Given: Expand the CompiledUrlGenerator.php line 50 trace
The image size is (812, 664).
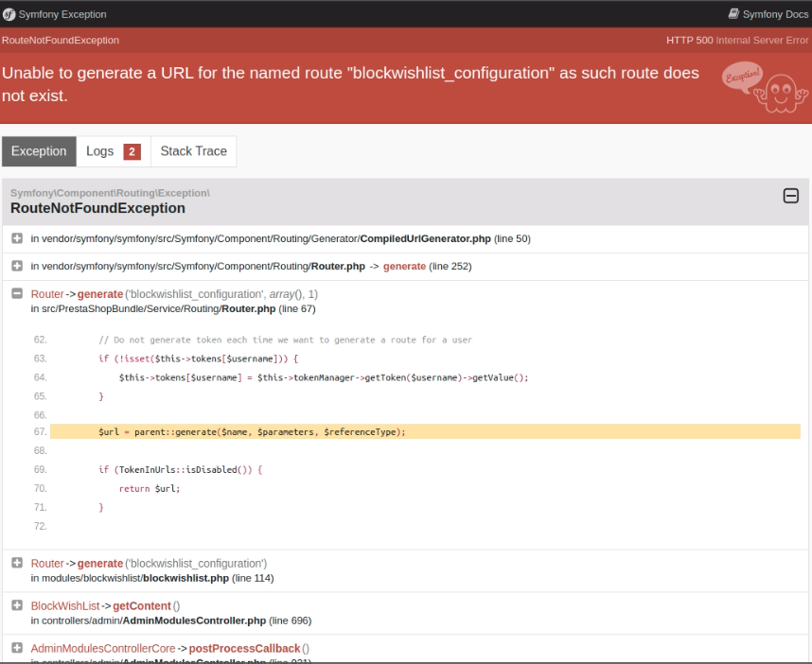Looking at the screenshot, I should [17, 238].
